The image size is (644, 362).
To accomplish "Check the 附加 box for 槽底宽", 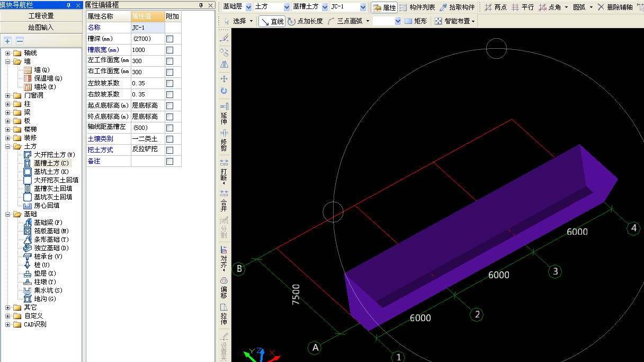I will coord(170,50).
